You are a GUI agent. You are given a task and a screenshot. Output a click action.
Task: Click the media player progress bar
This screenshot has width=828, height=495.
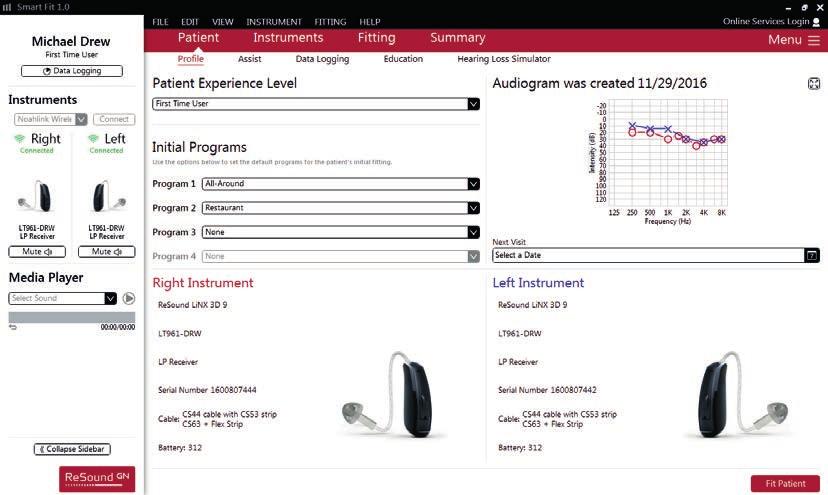(72, 317)
